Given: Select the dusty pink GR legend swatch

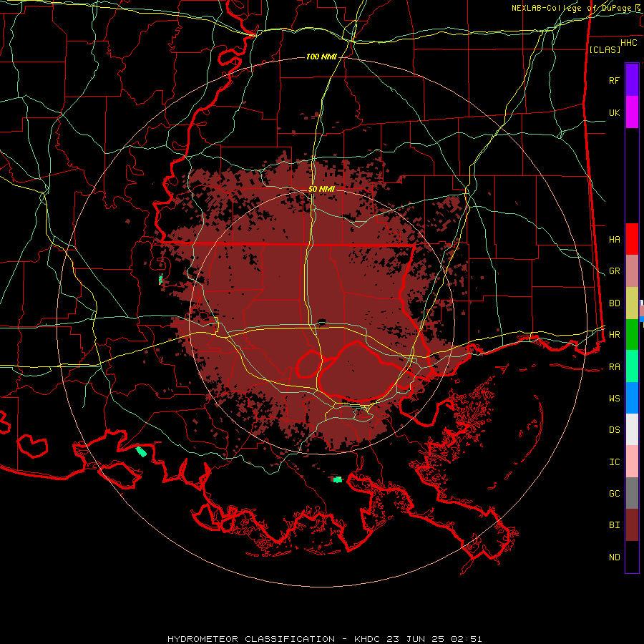Looking at the screenshot, I should point(632,271).
